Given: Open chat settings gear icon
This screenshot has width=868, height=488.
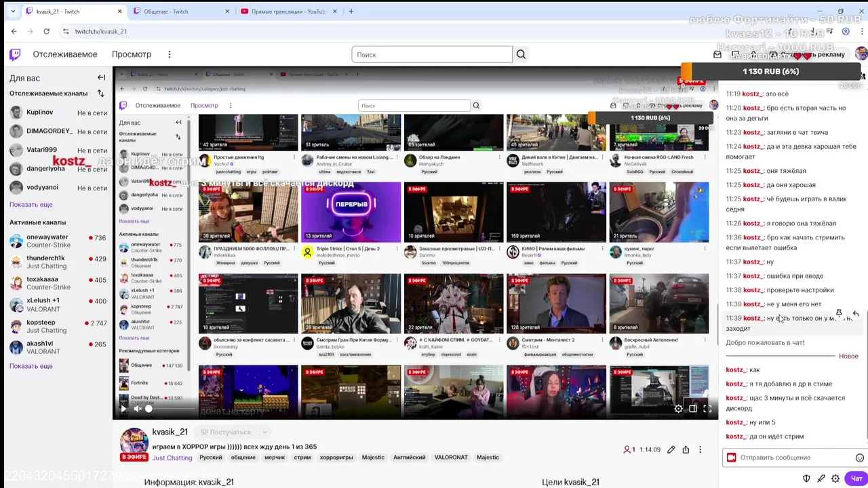Looking at the screenshot, I should point(835,479).
